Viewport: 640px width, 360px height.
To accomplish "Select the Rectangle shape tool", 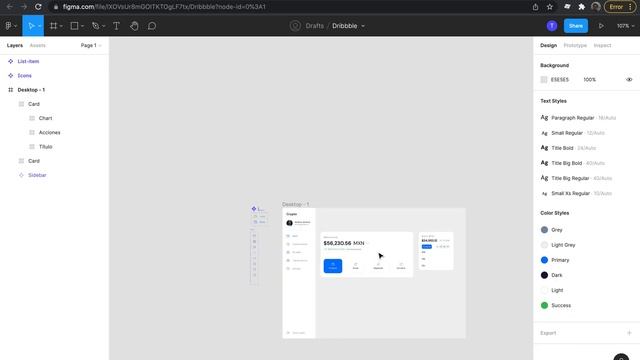I will point(74,26).
